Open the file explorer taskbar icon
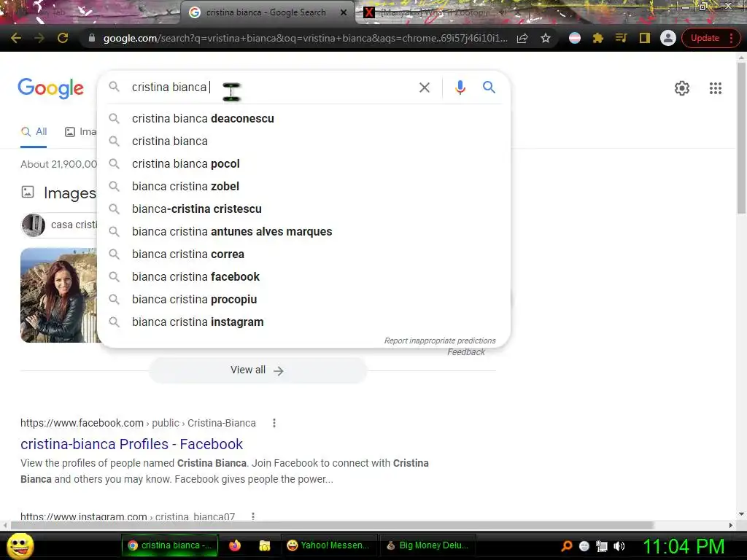Viewport: 747px width, 560px height. (x=264, y=545)
